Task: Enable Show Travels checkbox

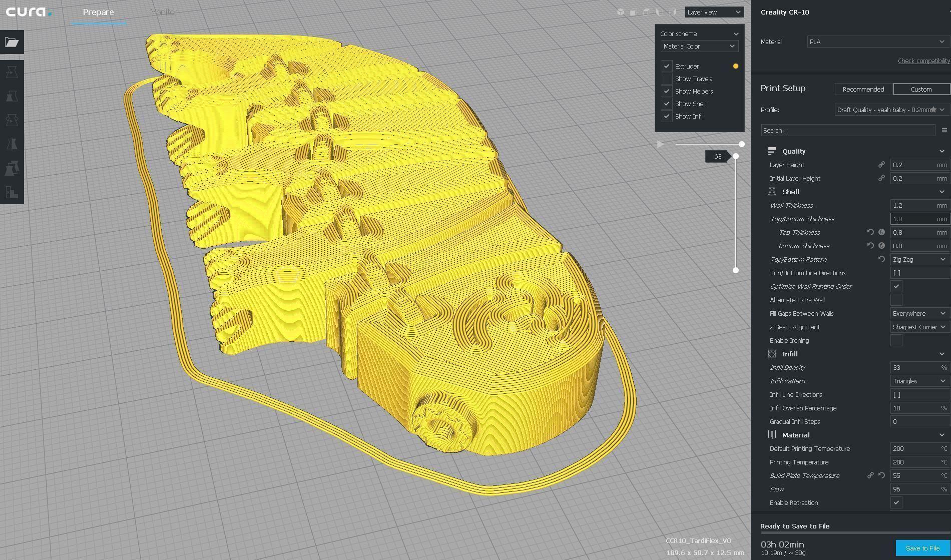Action: coord(667,79)
